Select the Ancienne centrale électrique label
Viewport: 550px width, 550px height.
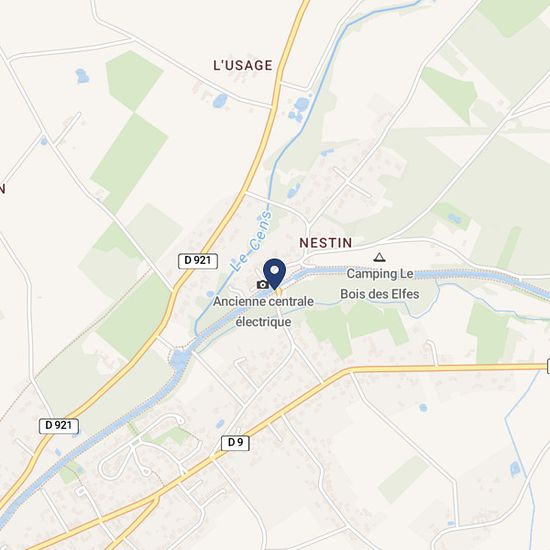pyautogui.click(x=263, y=311)
